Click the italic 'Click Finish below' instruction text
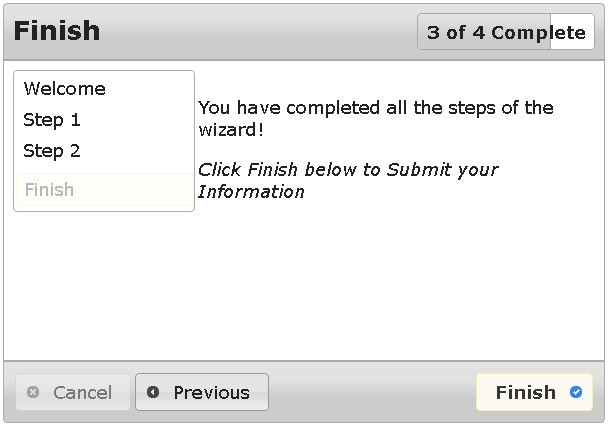The width and height of the screenshot is (608, 436). [347, 170]
